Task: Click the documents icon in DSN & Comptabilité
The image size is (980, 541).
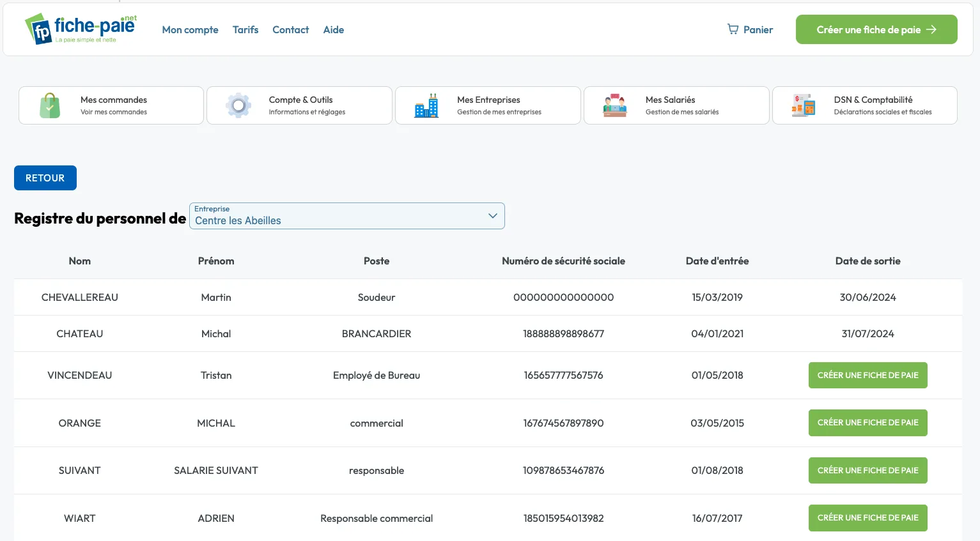Action: 804,105
